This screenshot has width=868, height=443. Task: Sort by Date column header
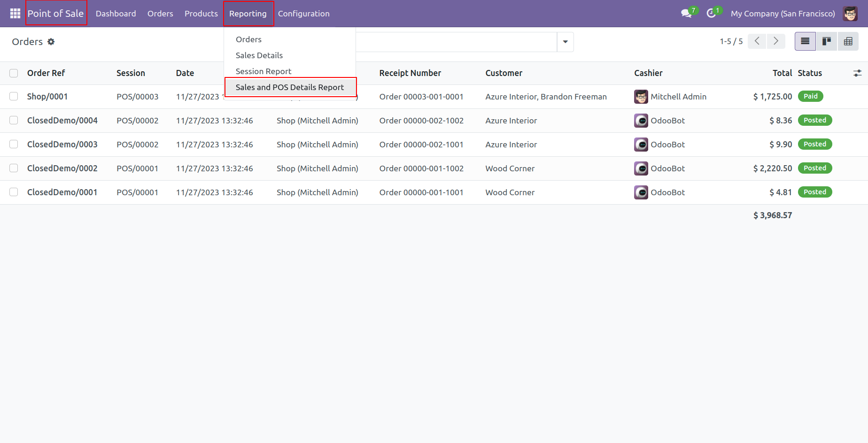point(185,73)
